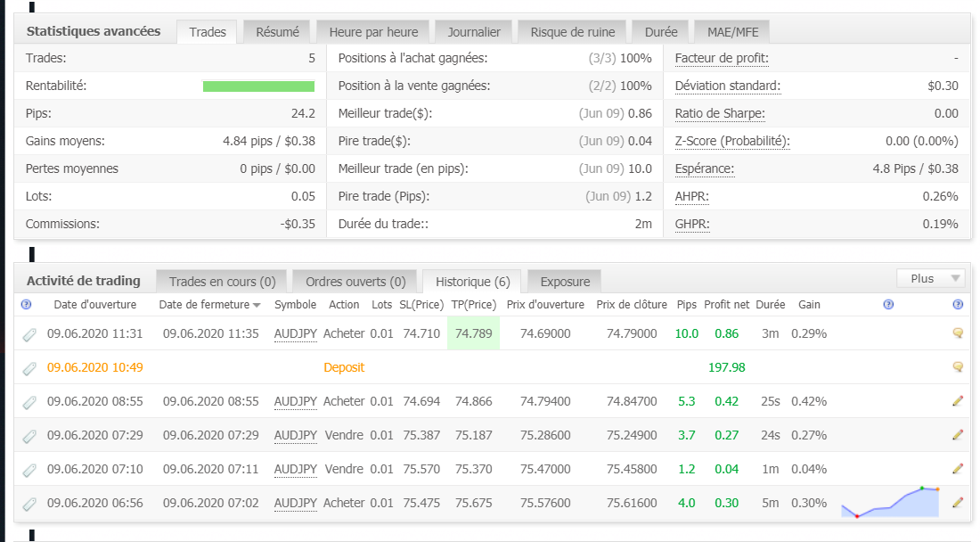Click the pencil edit icon of the 06:56 trade

(958, 502)
